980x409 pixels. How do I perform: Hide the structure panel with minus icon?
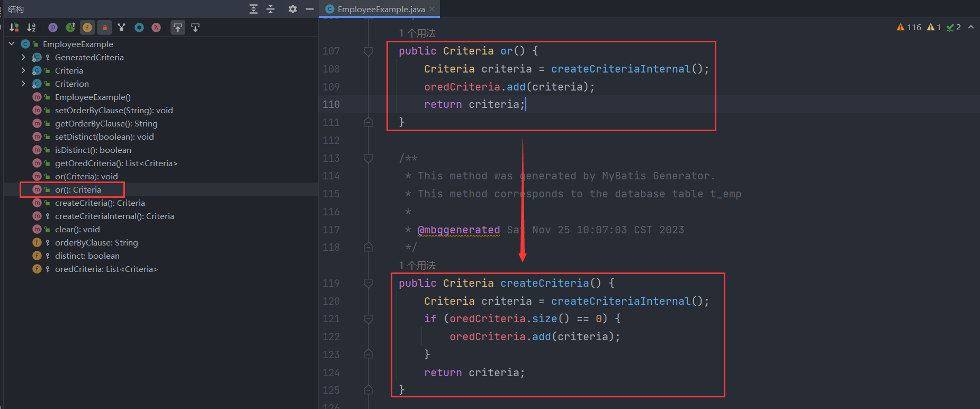click(x=310, y=9)
